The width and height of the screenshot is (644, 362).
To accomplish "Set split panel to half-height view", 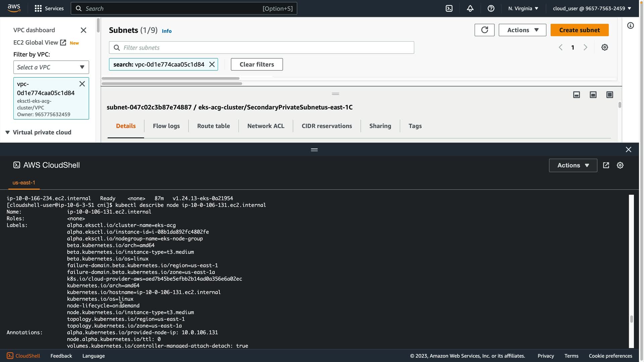I will (593, 95).
